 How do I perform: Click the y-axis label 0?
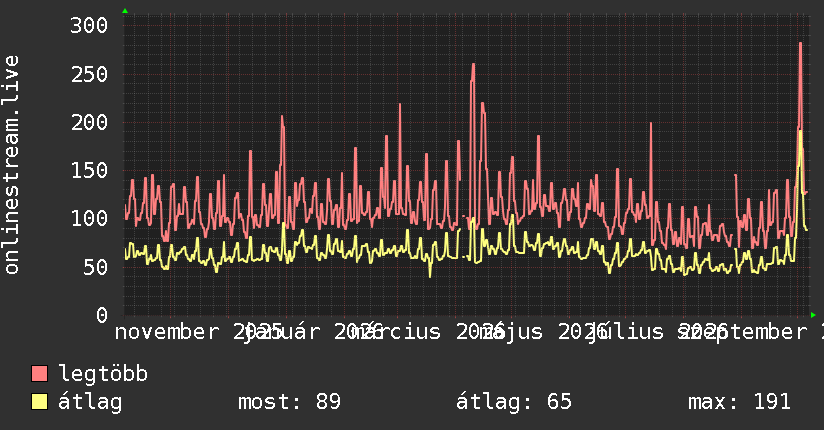click(102, 315)
